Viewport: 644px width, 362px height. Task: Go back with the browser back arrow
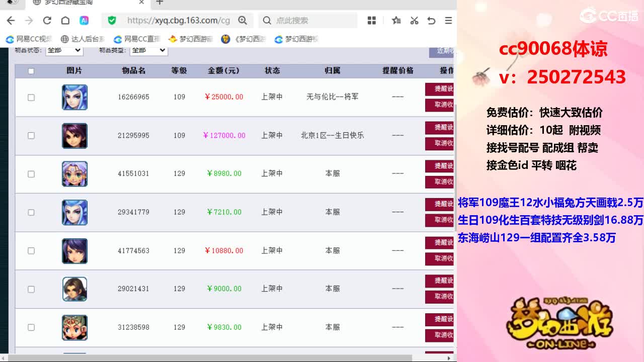point(11,21)
